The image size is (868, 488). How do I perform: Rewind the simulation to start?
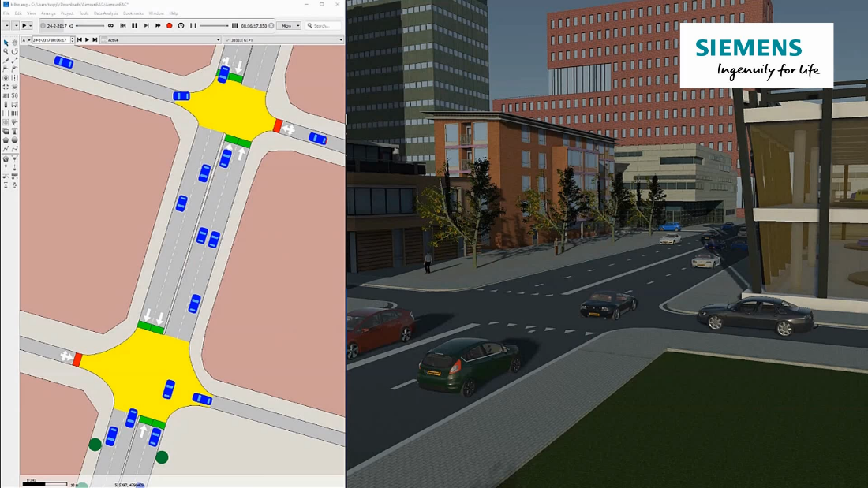122,26
